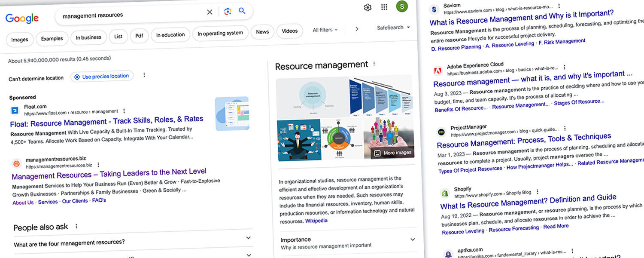Open more options for Saviom result

[559, 6]
